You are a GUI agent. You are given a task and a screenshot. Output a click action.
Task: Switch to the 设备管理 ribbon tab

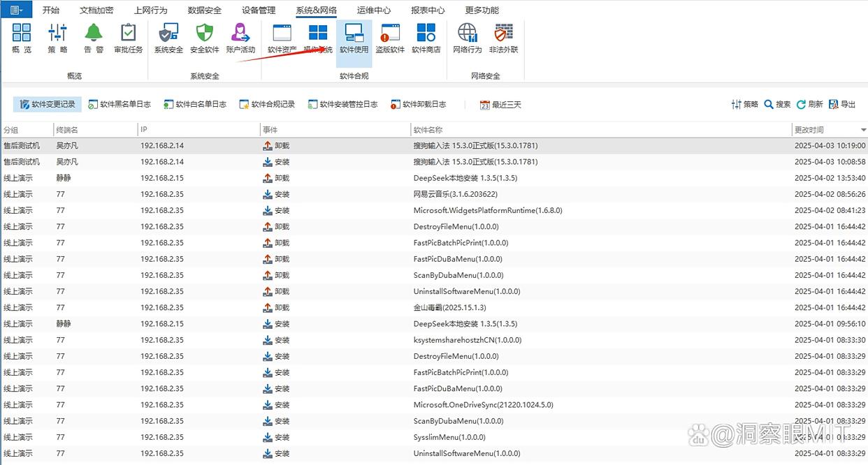point(259,10)
